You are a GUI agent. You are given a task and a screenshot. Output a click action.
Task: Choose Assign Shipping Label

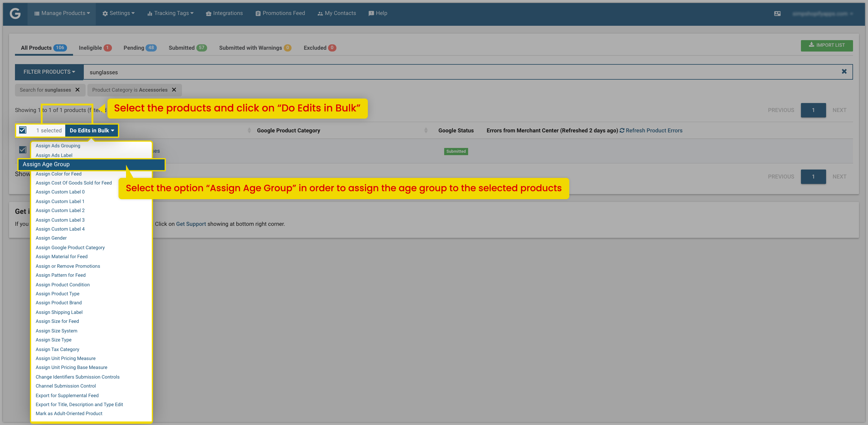point(59,312)
